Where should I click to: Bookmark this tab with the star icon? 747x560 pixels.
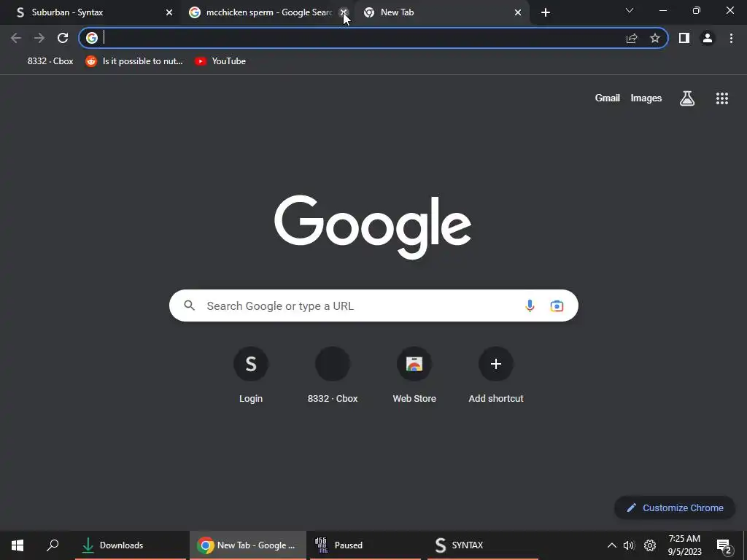(655, 38)
